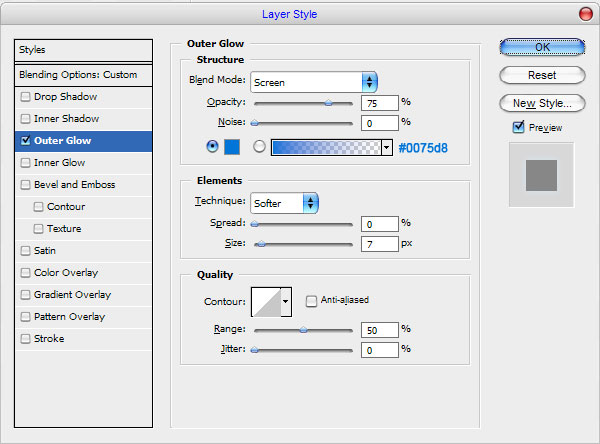Toggle the Anti-aliased checkbox
Image resolution: width=600 pixels, height=444 pixels.
(x=311, y=301)
